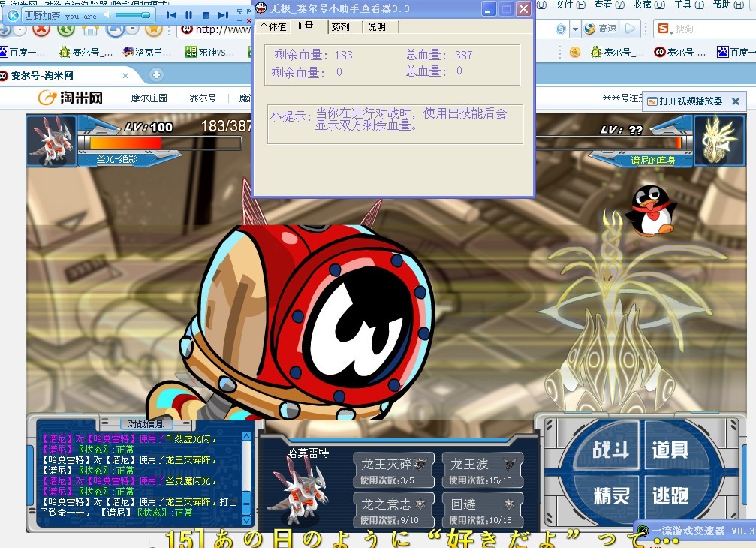Open the 工具(T) browser menu
The image size is (756, 548).
point(688,5)
